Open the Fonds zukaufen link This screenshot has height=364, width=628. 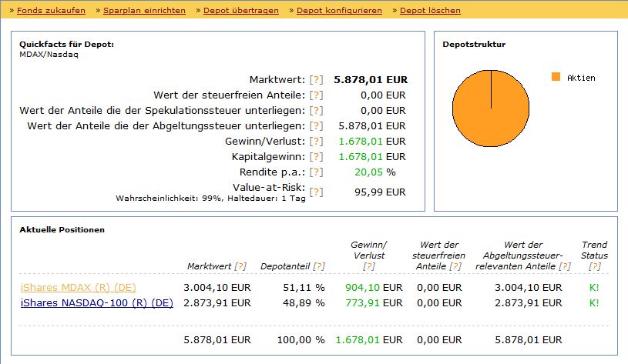click(x=51, y=11)
